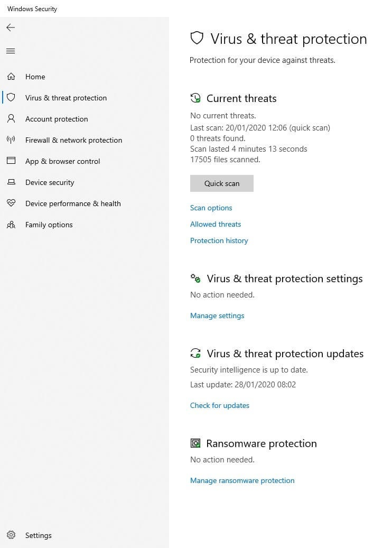Open Scan options link
Viewport: 392px width, 548px height.
[211, 208]
